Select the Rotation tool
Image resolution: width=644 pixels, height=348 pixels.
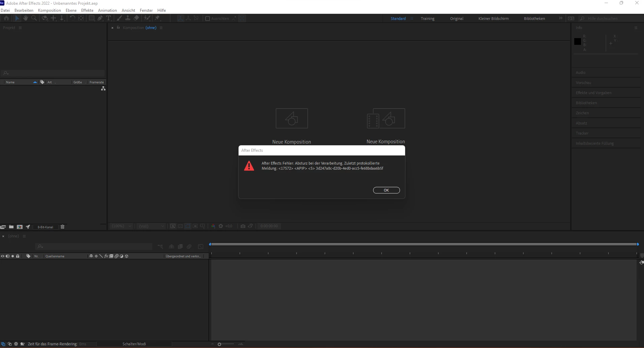point(72,18)
